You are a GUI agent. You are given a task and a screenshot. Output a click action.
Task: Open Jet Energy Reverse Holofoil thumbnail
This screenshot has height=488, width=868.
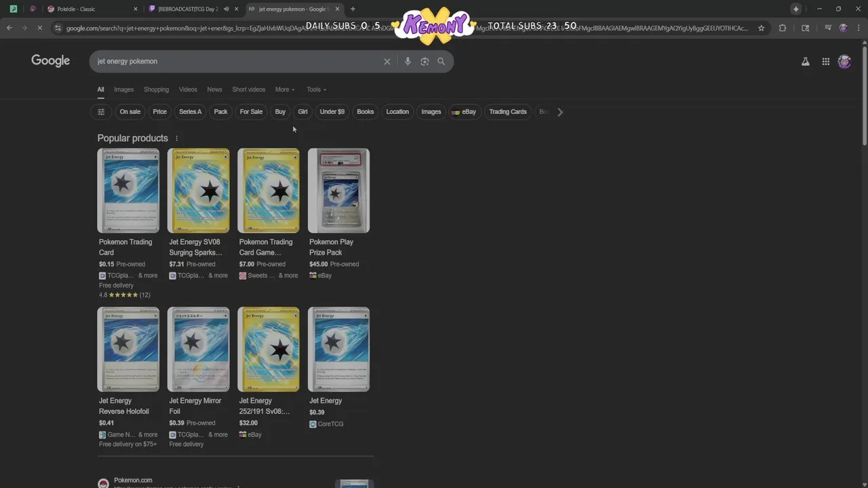point(128,349)
